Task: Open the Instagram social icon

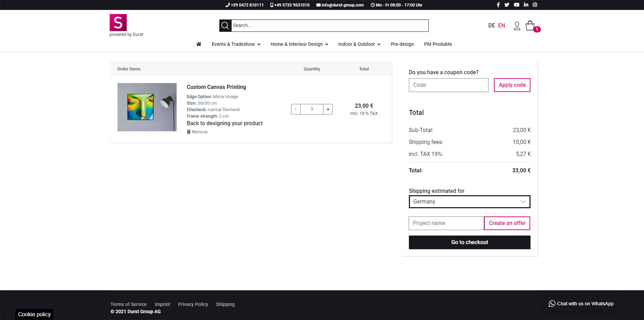Action: point(535,5)
